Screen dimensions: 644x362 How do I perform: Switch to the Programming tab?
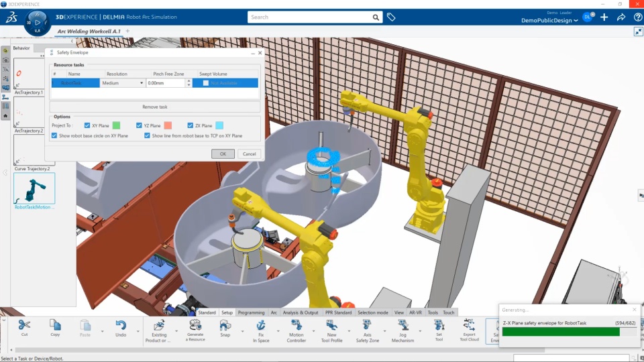coord(251,312)
